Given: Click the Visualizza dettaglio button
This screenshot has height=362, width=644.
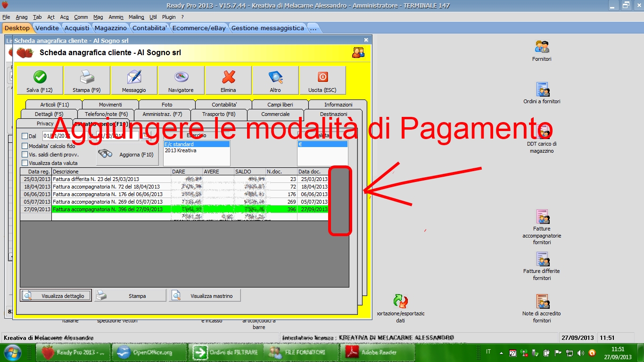Looking at the screenshot, I should pos(56,296).
